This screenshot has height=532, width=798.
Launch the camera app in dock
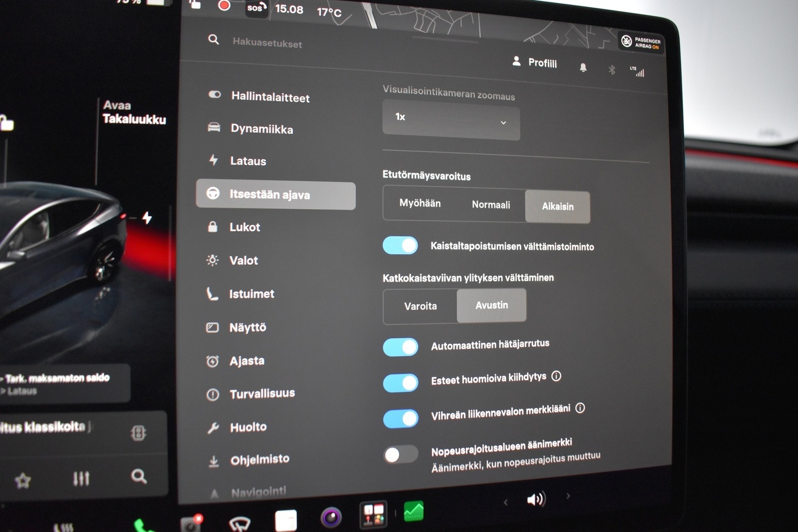[331, 517]
